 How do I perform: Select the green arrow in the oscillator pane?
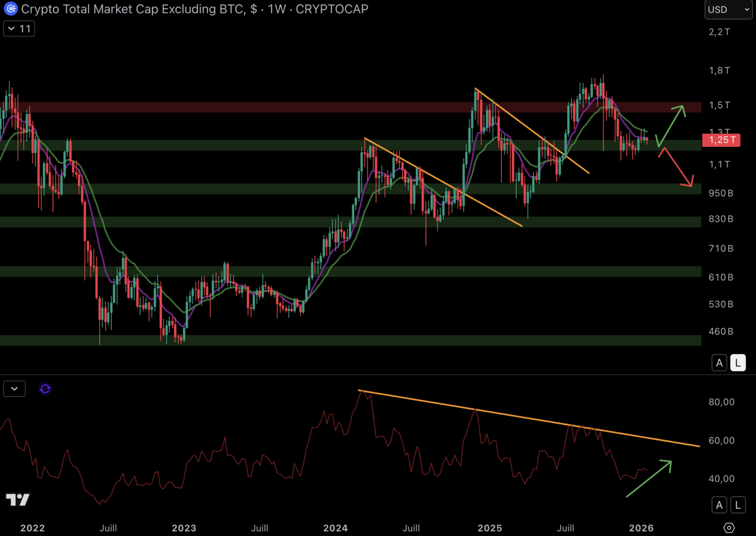(650, 478)
